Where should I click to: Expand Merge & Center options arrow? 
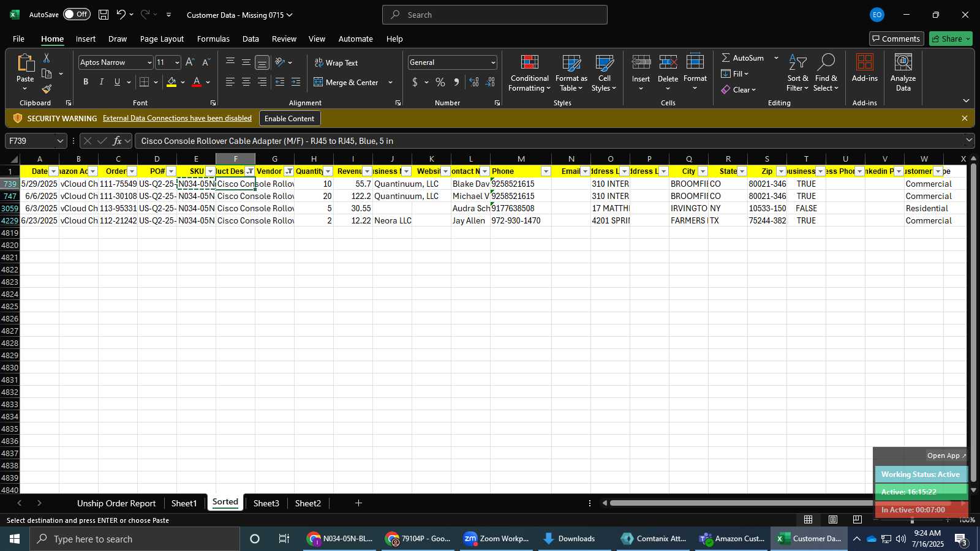click(x=390, y=82)
